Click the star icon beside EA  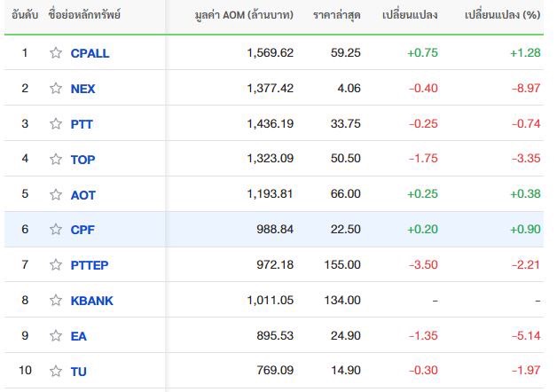(56, 335)
